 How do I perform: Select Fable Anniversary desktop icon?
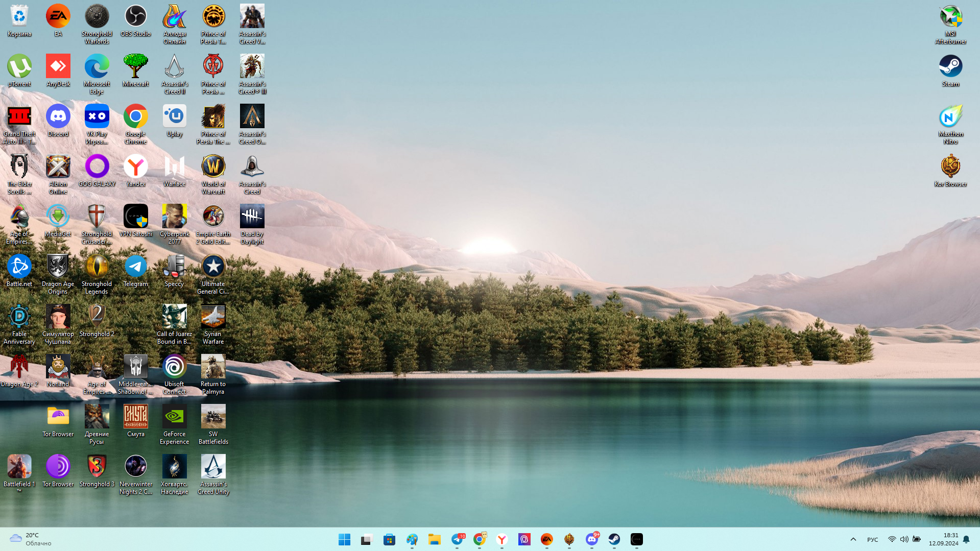[x=19, y=325]
